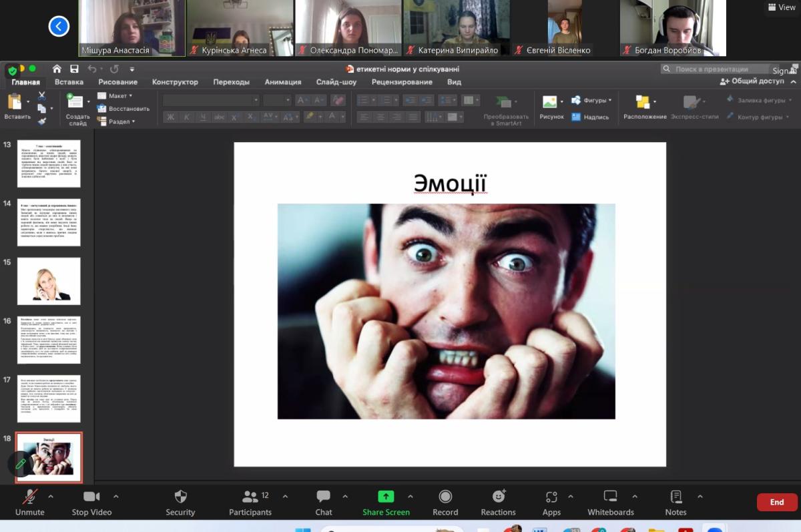Select slide 15 thumbnail with woman photo
Viewport: 801px width, 532px height.
pos(49,281)
